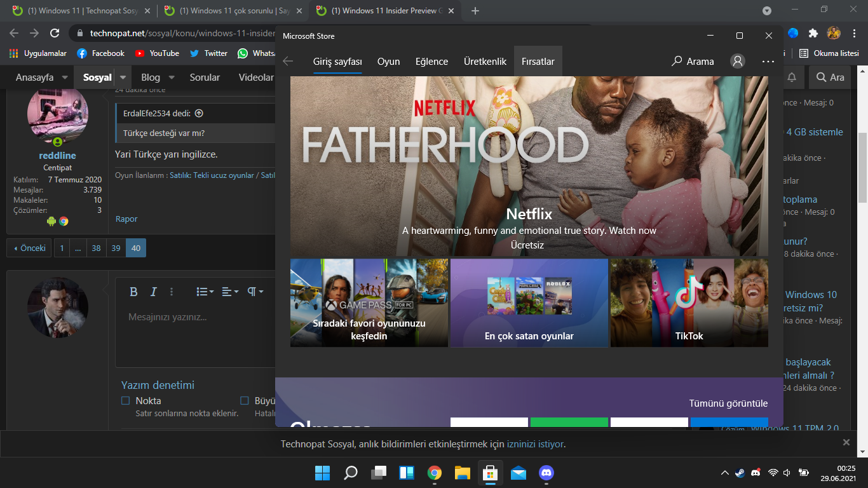The height and width of the screenshot is (488, 868).
Task: Open the Windows Start menu
Action: pyautogui.click(x=322, y=473)
